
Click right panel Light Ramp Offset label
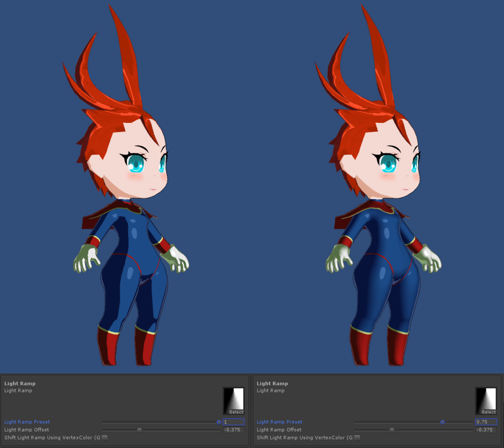tap(279, 430)
